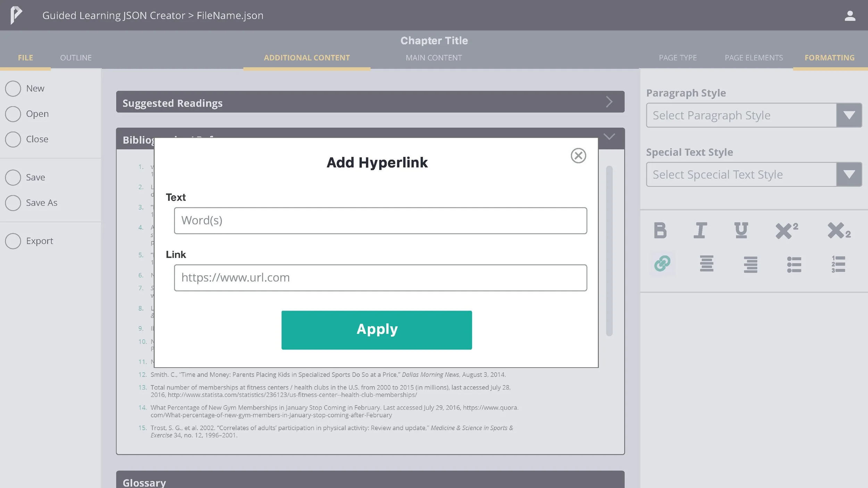868x488 pixels.
Task: Open the user account profile icon
Action: (x=850, y=16)
